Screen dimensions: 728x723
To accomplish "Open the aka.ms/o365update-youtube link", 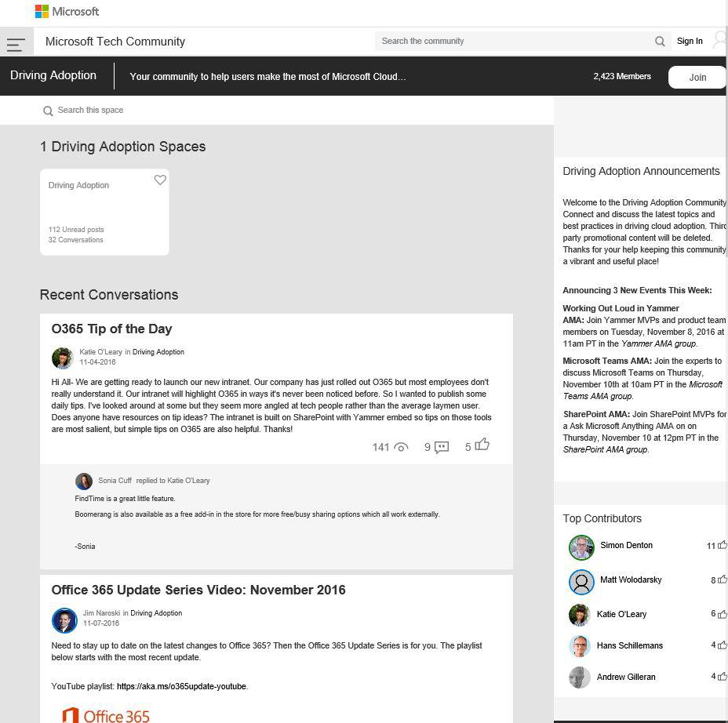I will click(x=181, y=686).
